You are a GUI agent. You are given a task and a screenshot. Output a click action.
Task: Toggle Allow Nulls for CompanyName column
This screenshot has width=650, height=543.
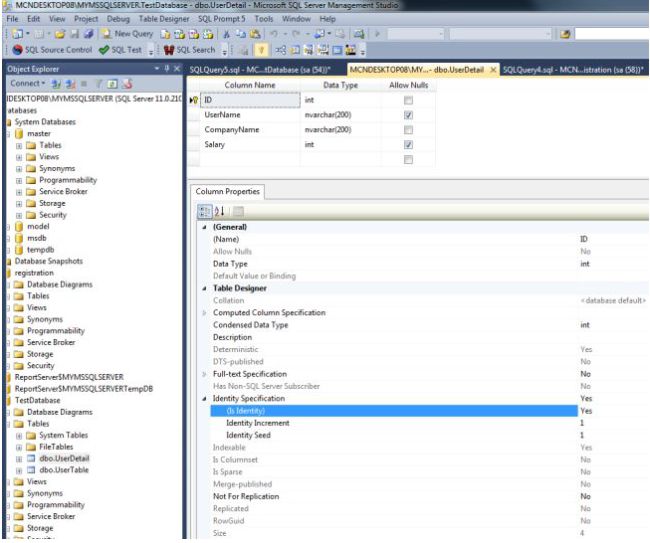pos(408,130)
